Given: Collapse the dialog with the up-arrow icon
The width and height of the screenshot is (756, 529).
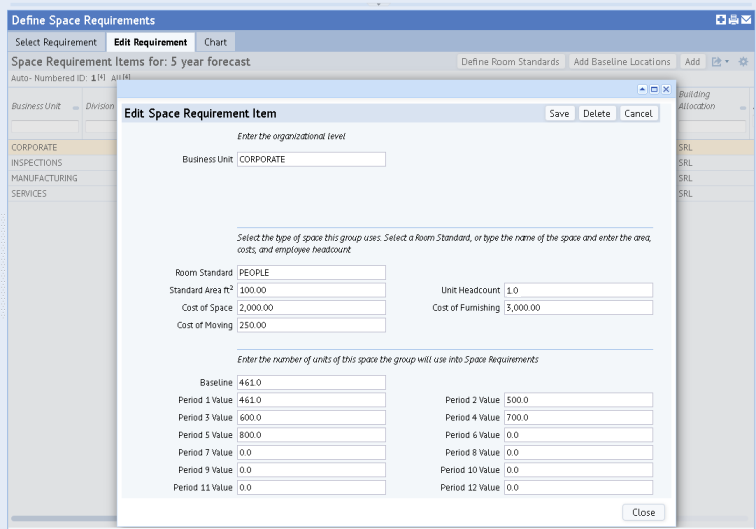Looking at the screenshot, I should (x=643, y=89).
